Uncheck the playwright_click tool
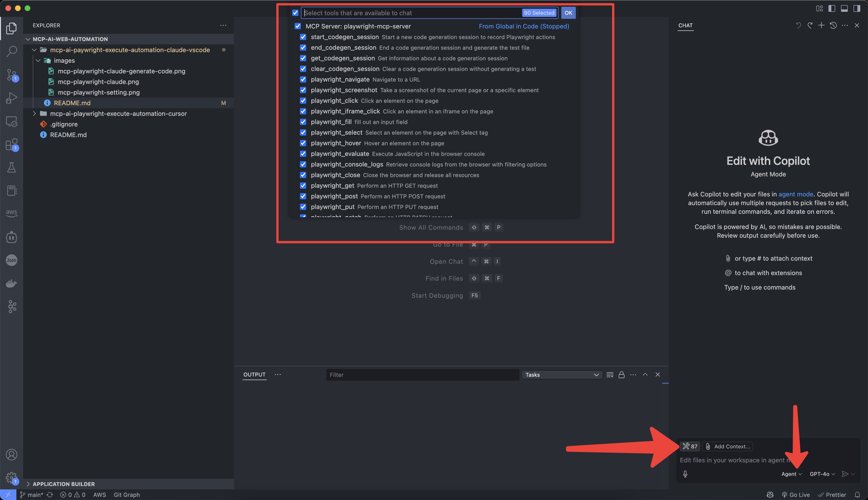The width and height of the screenshot is (868, 500). [303, 101]
